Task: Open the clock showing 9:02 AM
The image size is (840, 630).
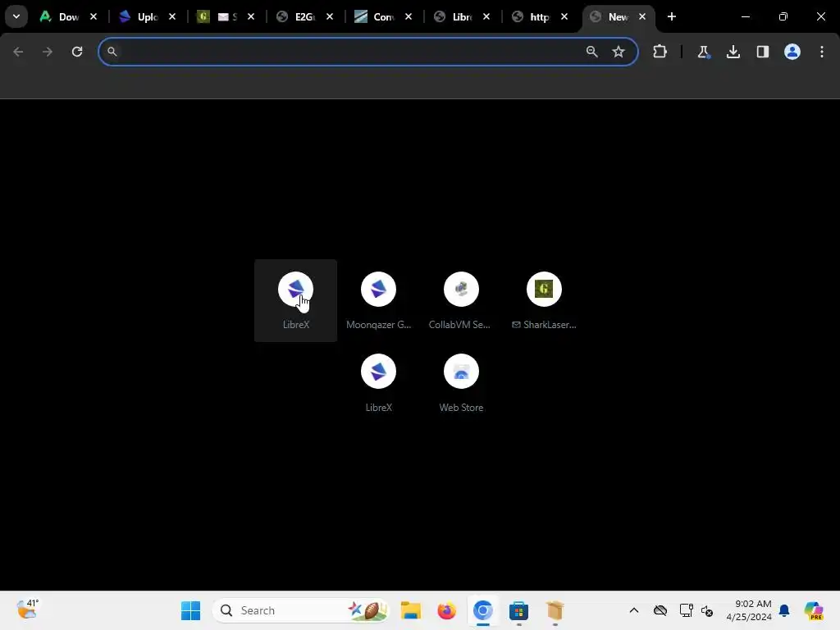Action: click(749, 610)
